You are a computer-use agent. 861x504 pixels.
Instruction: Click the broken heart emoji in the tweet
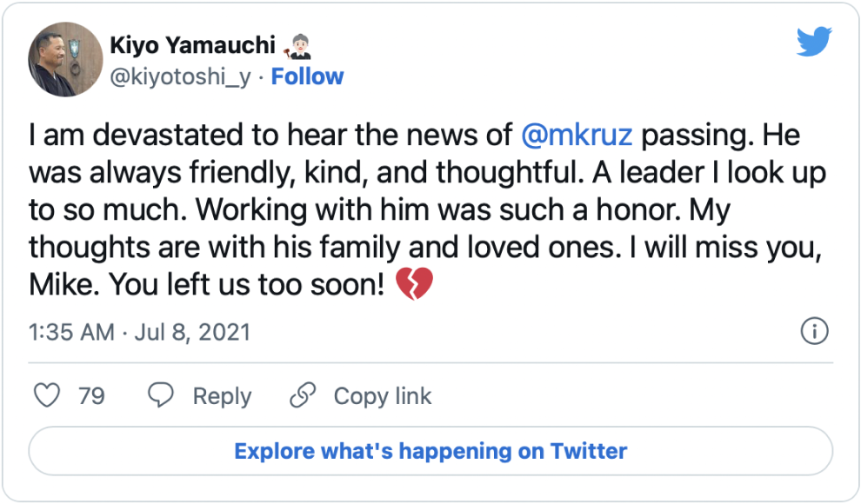click(x=414, y=284)
